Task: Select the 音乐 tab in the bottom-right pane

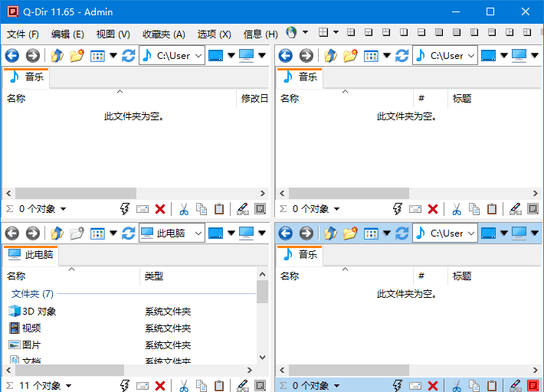Action: click(x=300, y=254)
